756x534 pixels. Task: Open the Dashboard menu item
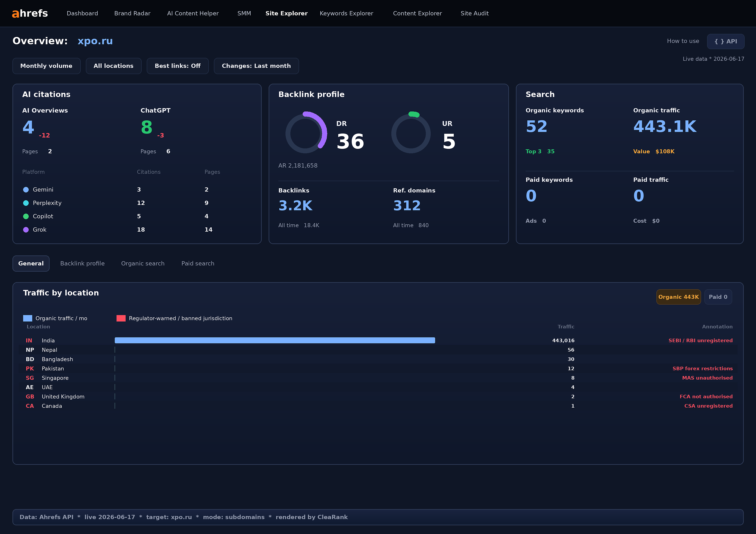click(x=82, y=14)
